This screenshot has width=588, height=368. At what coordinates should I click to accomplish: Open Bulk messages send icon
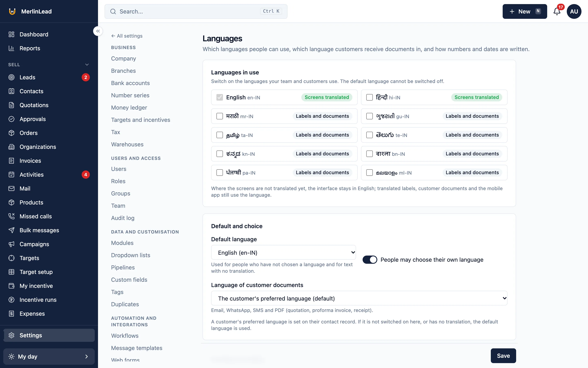(x=11, y=230)
